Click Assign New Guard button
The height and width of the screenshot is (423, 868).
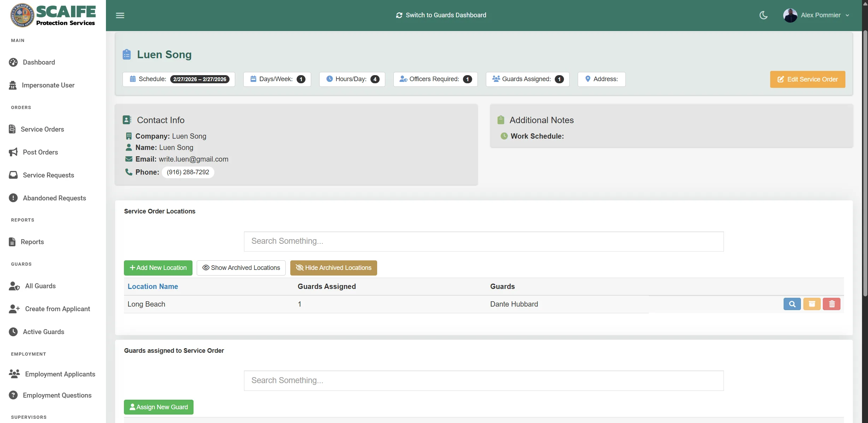tap(159, 407)
